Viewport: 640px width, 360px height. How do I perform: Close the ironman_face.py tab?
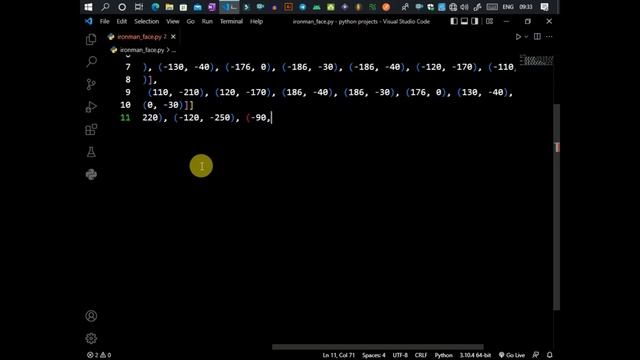(173, 37)
